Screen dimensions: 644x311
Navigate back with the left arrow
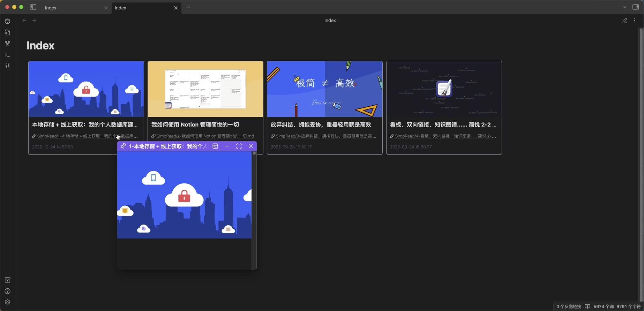(24, 20)
